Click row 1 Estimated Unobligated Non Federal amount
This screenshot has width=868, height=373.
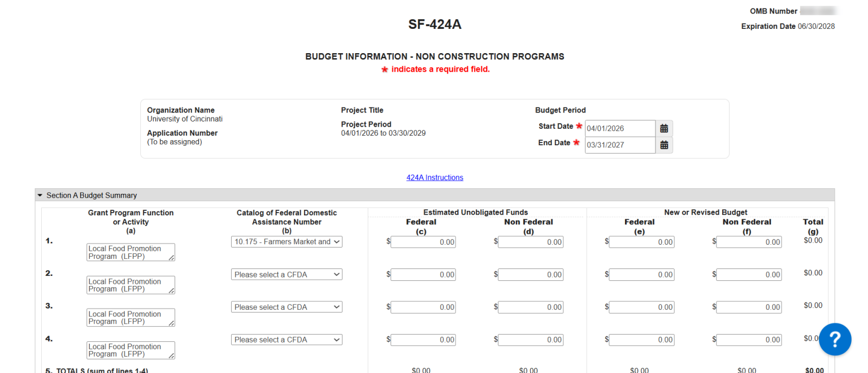pyautogui.click(x=530, y=242)
